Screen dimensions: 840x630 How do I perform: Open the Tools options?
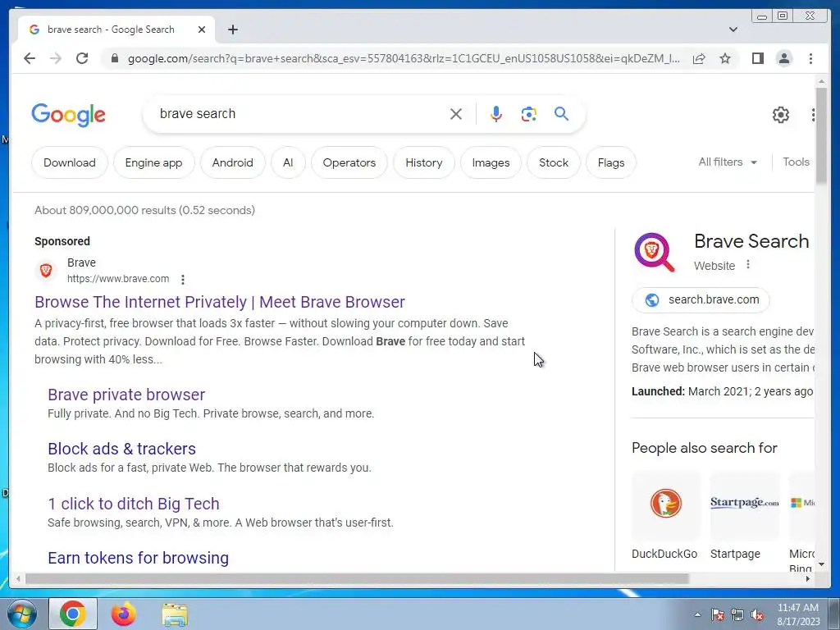[796, 162]
